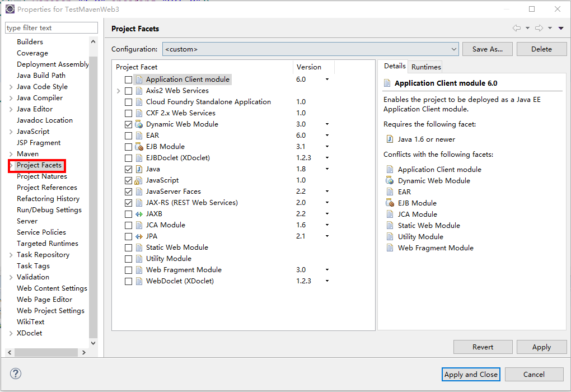Open the view menu triangle icon
571x392 pixels.
point(561,28)
